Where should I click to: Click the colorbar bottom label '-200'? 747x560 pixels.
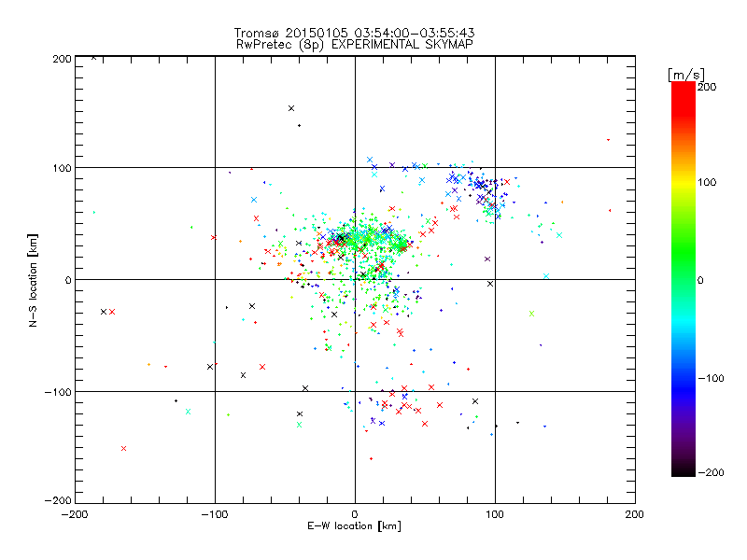pyautogui.click(x=711, y=472)
